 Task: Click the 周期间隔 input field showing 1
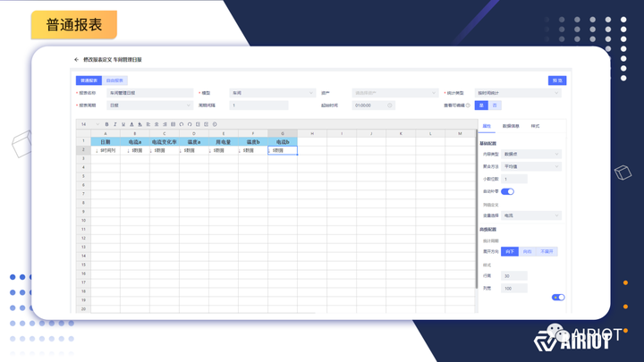[258, 105]
